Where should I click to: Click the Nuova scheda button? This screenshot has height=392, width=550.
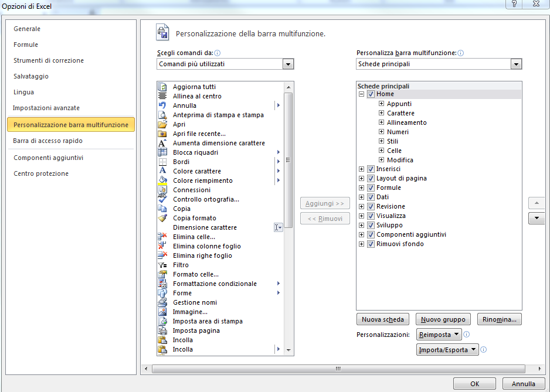[383, 319]
